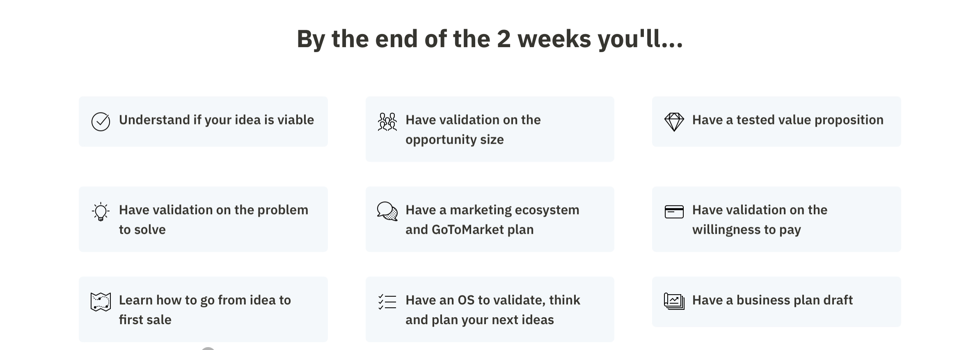Click the diamond icon

tap(674, 122)
